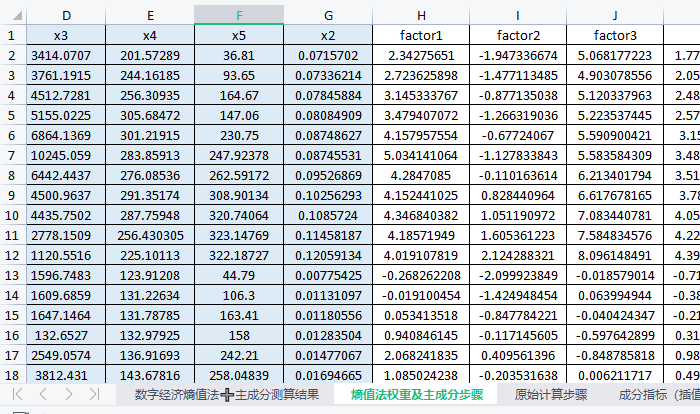
Task: Select row 7 header
Action: 12,155
